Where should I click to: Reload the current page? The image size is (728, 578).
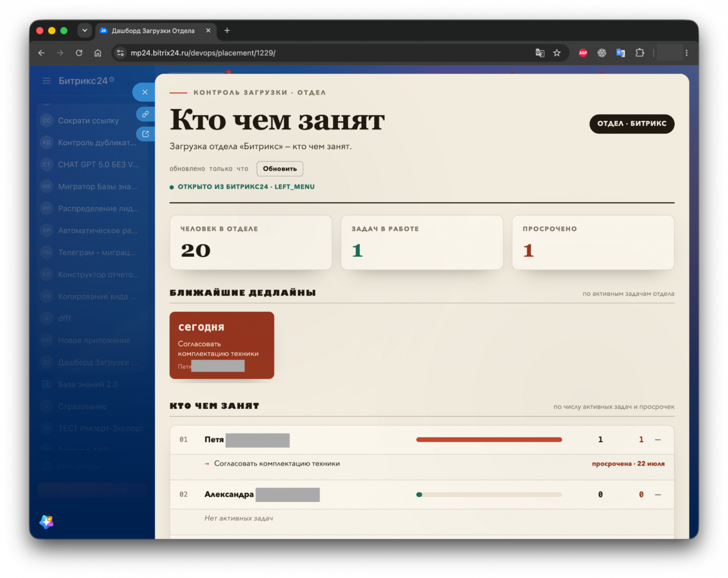pyautogui.click(x=79, y=53)
